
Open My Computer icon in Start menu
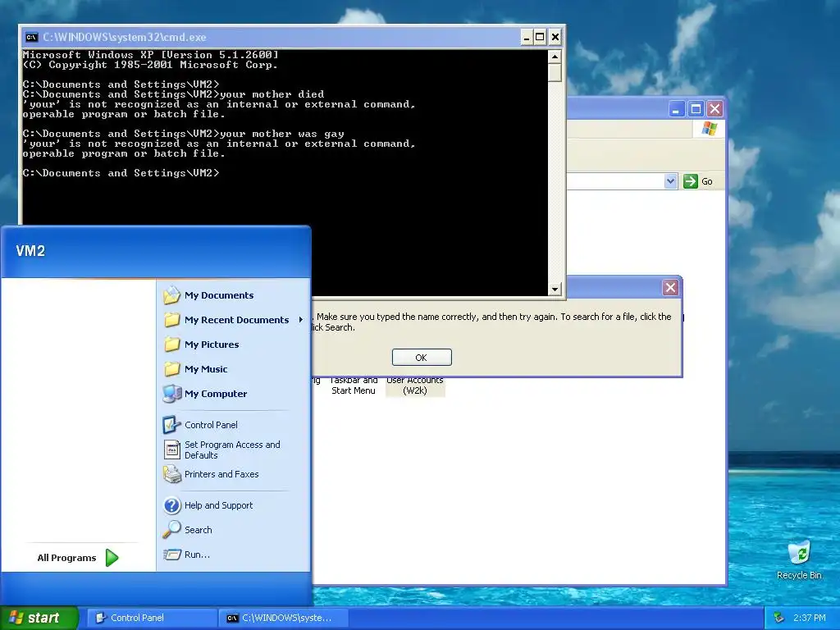tap(171, 394)
